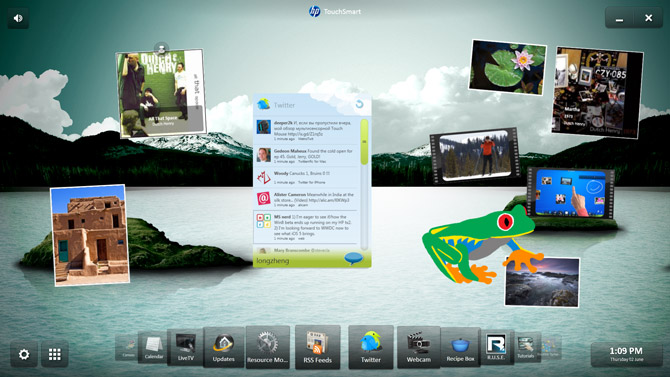Screen dimensions: 670x377
Task: Open the RSS Feeds app
Action: [317, 347]
